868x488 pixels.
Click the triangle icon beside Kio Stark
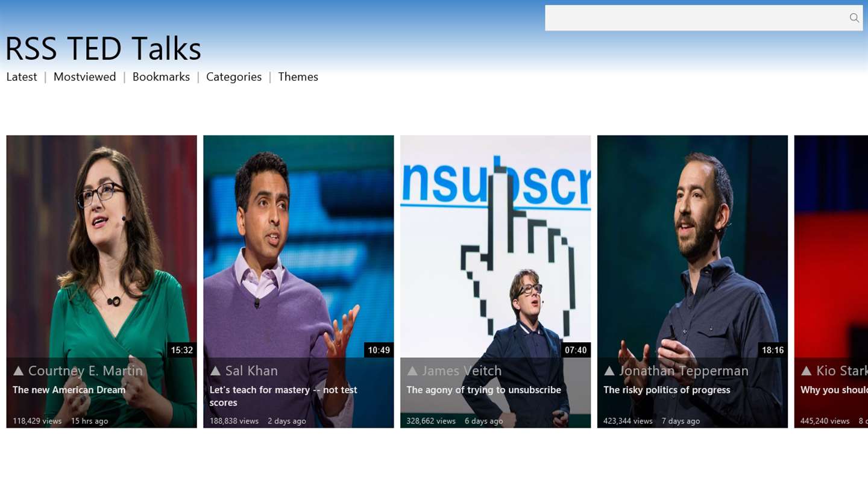pos(807,371)
